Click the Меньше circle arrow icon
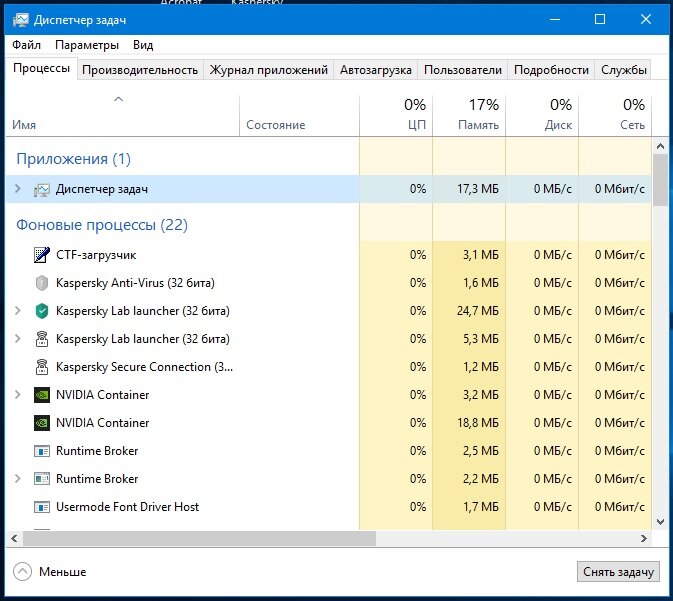The height and width of the screenshot is (601, 673). tap(22, 571)
